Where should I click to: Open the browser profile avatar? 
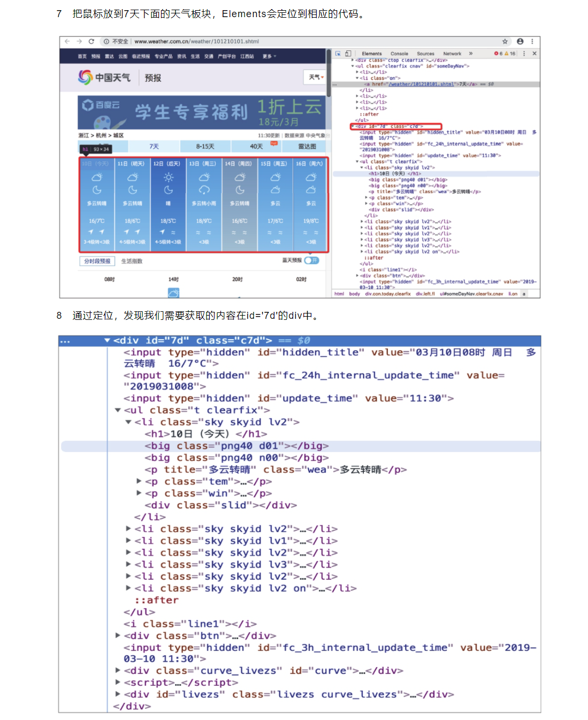click(520, 41)
